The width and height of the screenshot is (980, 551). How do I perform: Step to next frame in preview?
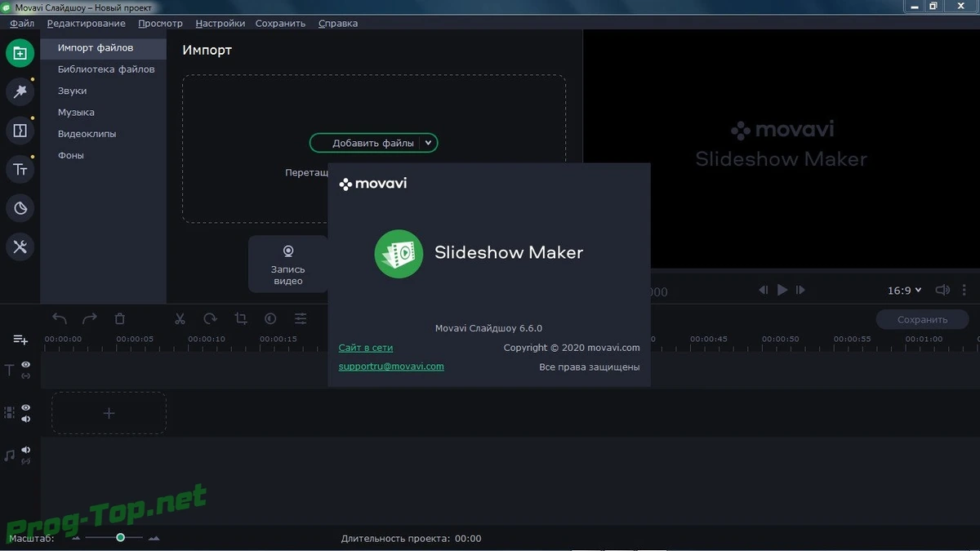[x=801, y=290]
